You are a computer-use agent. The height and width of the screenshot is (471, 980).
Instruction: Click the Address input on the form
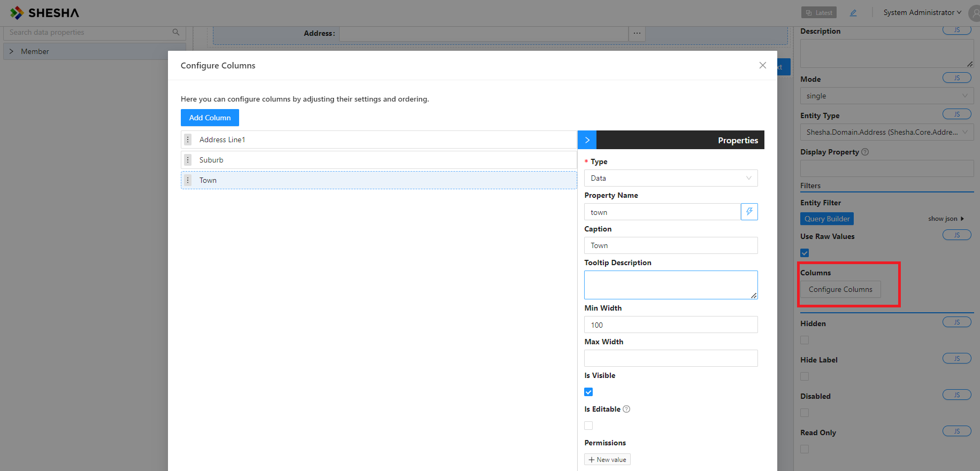[x=484, y=33]
